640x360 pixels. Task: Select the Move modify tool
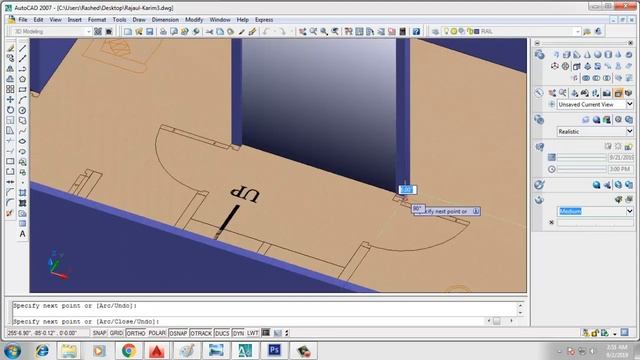tap(10, 100)
